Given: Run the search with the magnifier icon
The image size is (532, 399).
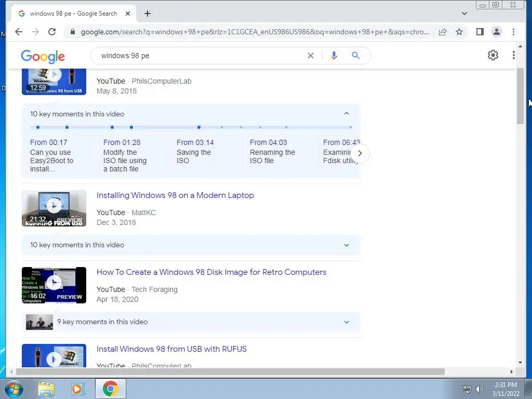Looking at the screenshot, I should 355,55.
